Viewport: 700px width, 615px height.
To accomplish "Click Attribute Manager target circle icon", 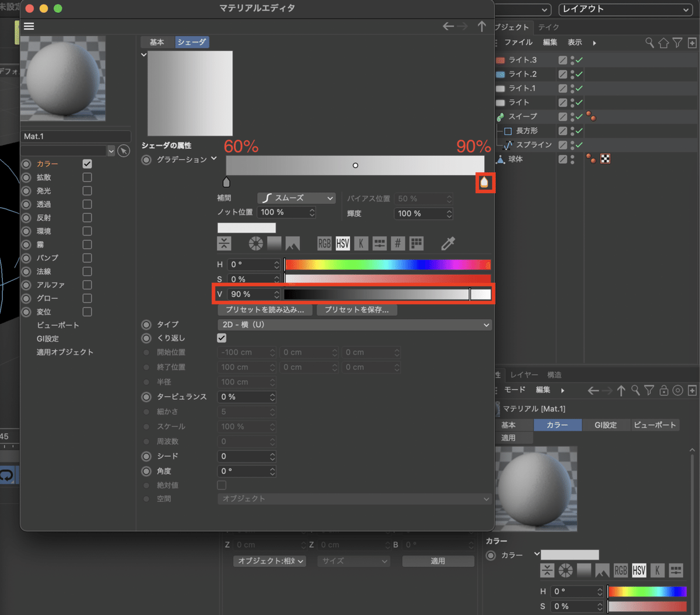I will tap(678, 390).
